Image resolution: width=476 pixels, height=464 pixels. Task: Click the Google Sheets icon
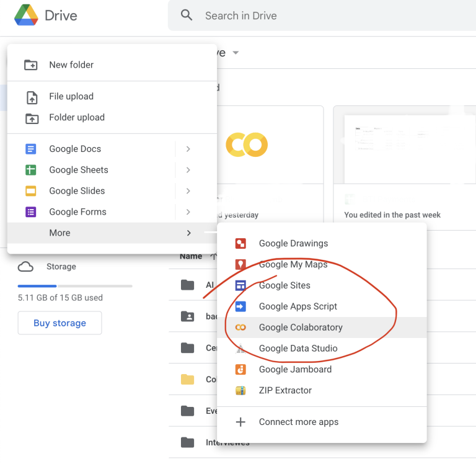31,170
